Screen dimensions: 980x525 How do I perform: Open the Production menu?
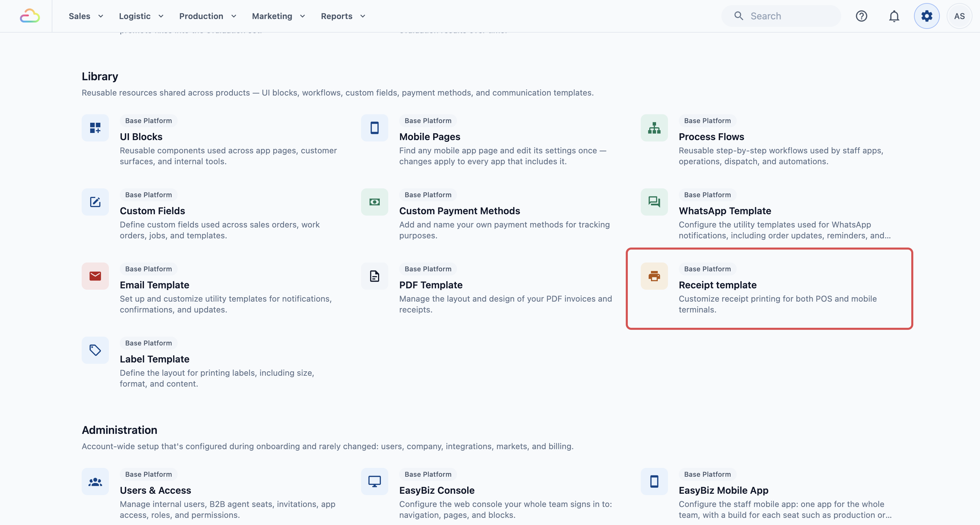coord(201,16)
